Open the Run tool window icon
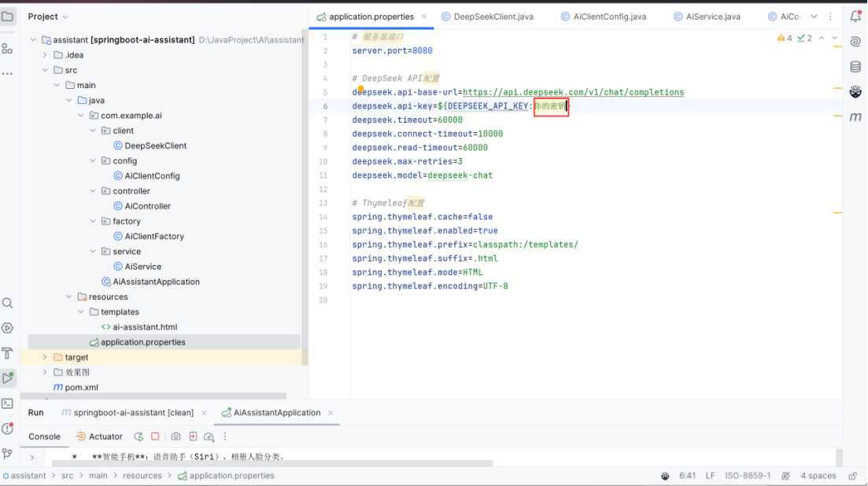 pos(8,378)
